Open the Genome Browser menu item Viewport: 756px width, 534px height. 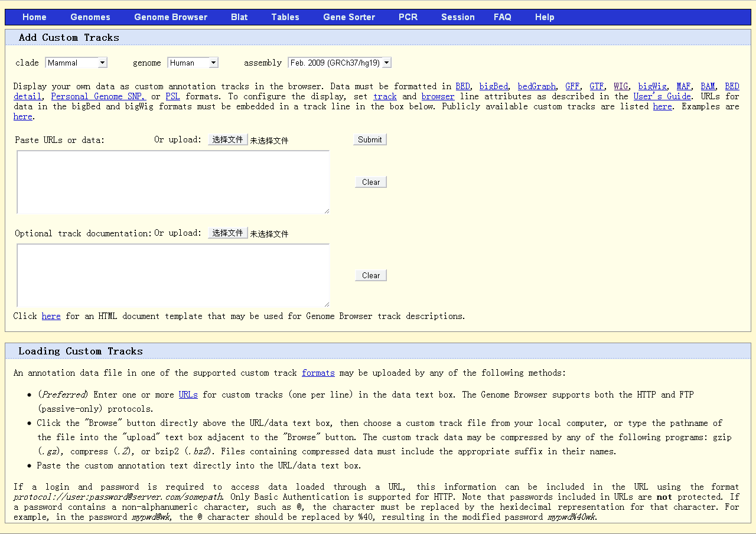pos(171,17)
